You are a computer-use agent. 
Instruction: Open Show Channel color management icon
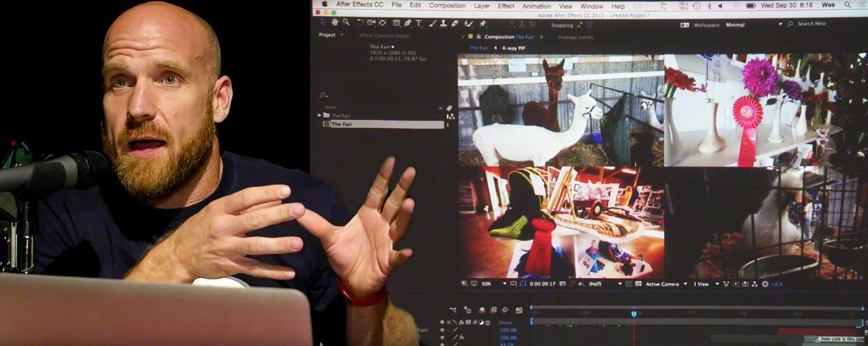pos(581,284)
